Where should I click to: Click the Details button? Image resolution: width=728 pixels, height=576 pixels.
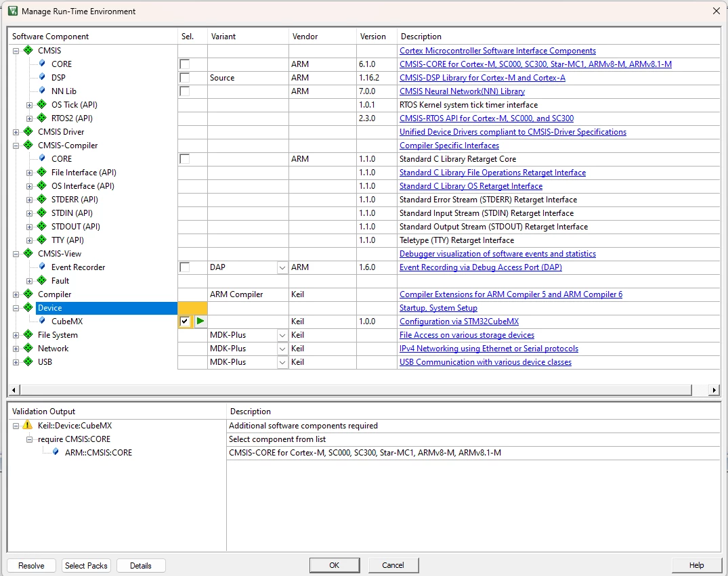pos(141,565)
